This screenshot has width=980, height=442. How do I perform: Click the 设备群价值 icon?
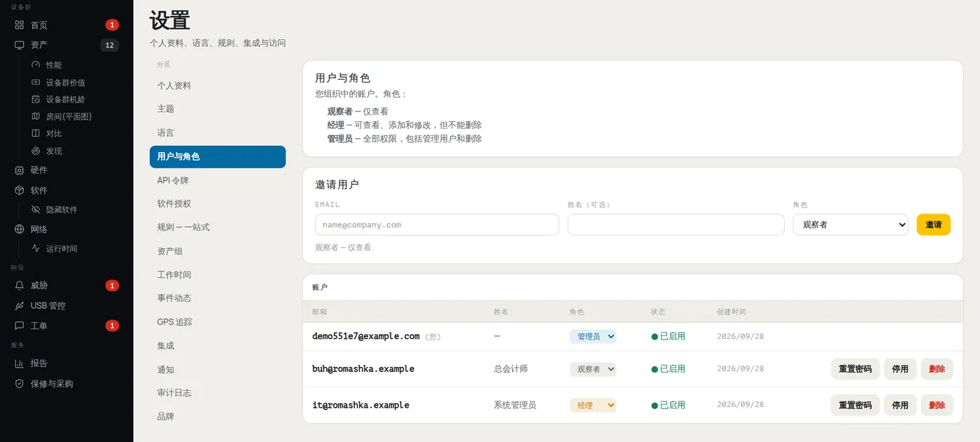coord(36,82)
